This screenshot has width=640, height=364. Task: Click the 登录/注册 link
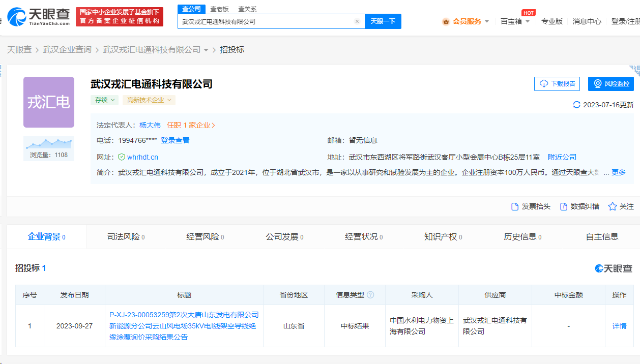pyautogui.click(x=625, y=21)
